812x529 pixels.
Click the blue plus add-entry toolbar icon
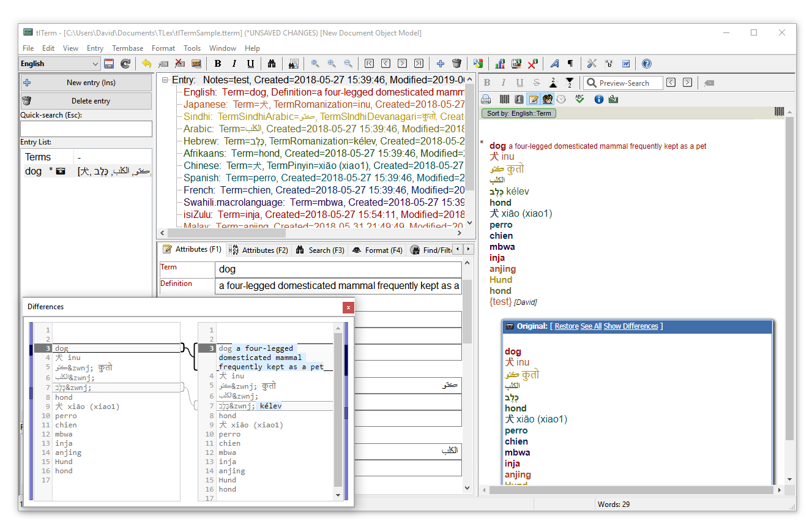[440, 64]
